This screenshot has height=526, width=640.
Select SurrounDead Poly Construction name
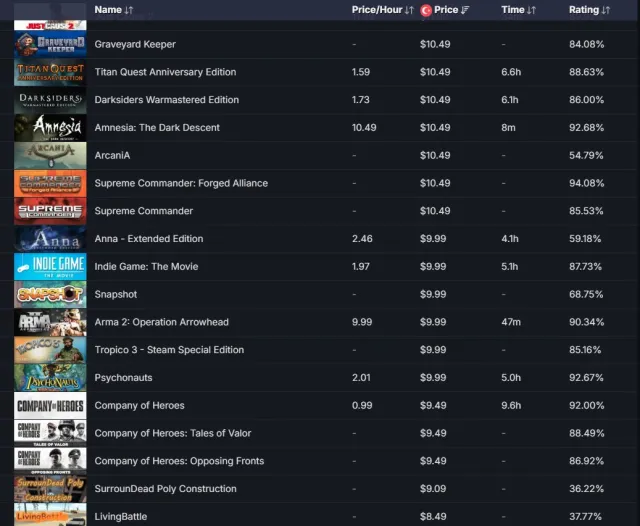click(x=165, y=488)
